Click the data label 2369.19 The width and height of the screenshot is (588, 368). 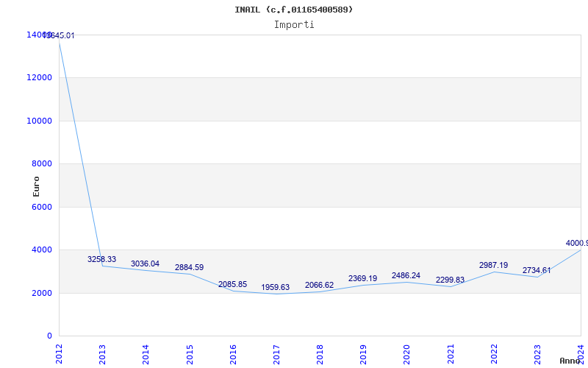coord(362,278)
